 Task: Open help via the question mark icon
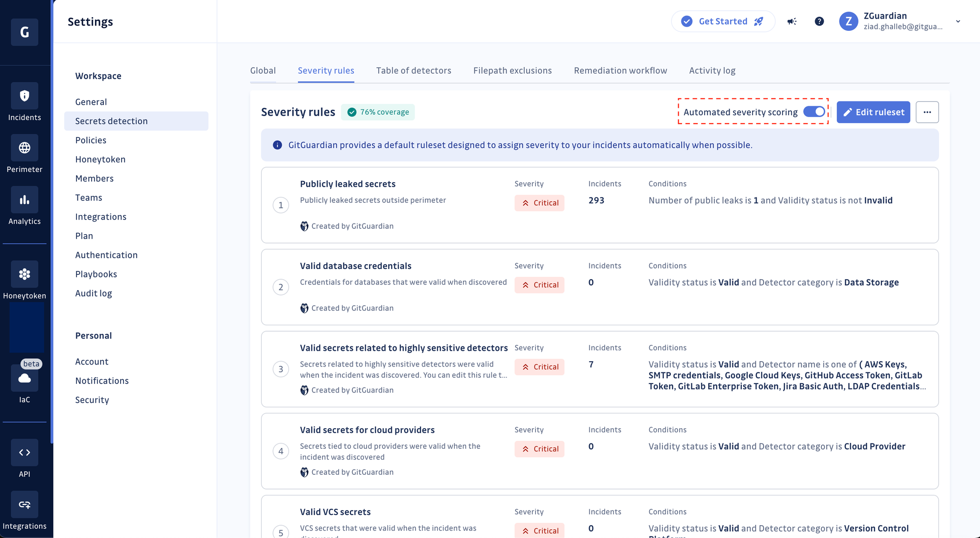click(x=819, y=22)
